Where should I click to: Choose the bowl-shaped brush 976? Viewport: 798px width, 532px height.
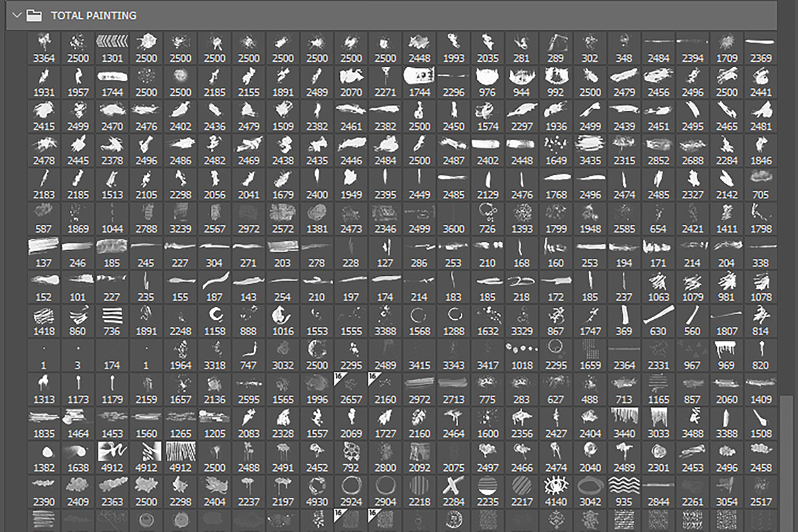[488, 82]
